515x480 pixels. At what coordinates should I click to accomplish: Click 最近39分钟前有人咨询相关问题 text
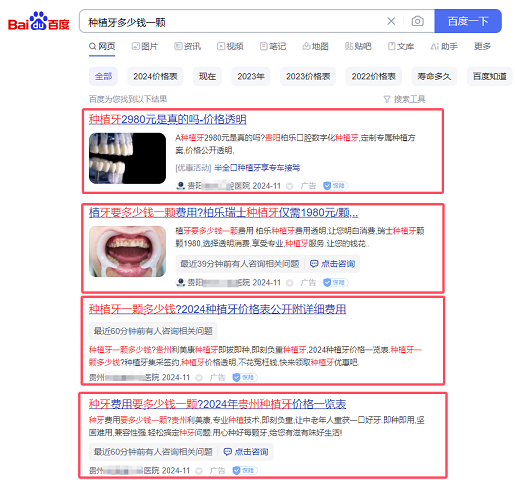click(x=239, y=264)
